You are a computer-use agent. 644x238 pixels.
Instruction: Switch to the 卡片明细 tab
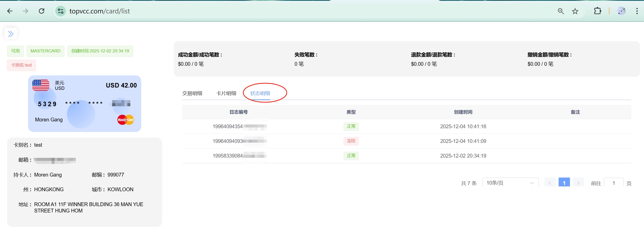226,93
